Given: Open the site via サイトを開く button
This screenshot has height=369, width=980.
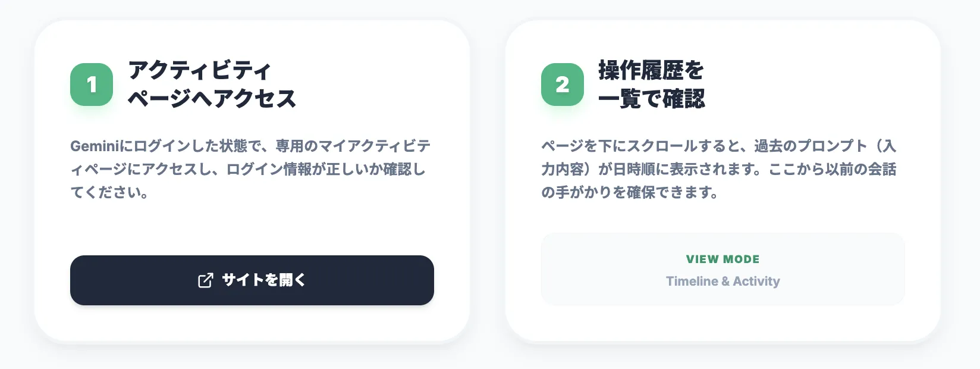Looking at the screenshot, I should pyautogui.click(x=252, y=280).
